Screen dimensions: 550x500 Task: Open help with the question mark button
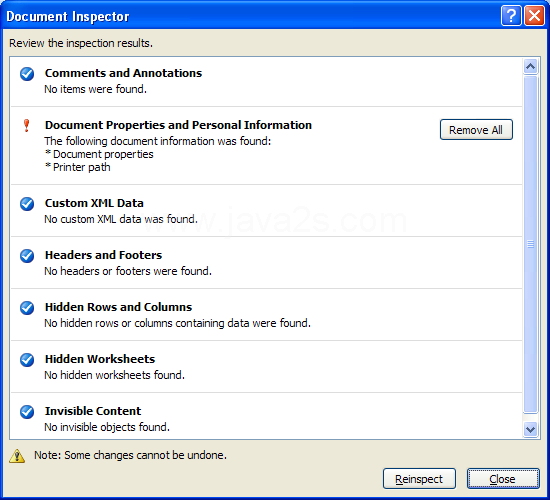click(511, 16)
